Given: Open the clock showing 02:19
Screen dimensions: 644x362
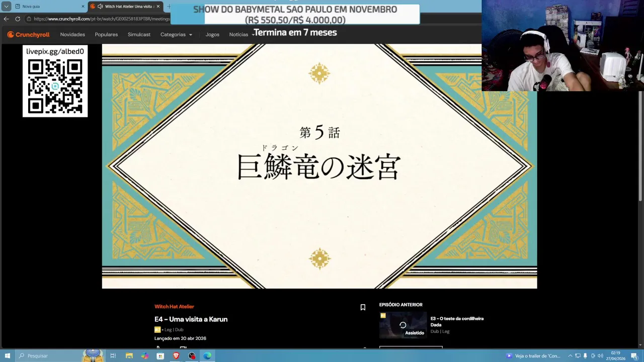Looking at the screenshot, I should point(616,355).
